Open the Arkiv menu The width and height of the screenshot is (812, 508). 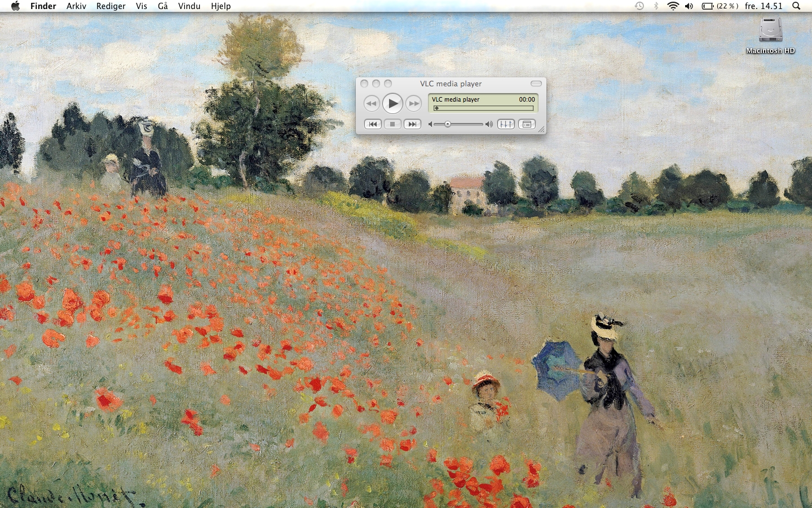[x=76, y=6]
